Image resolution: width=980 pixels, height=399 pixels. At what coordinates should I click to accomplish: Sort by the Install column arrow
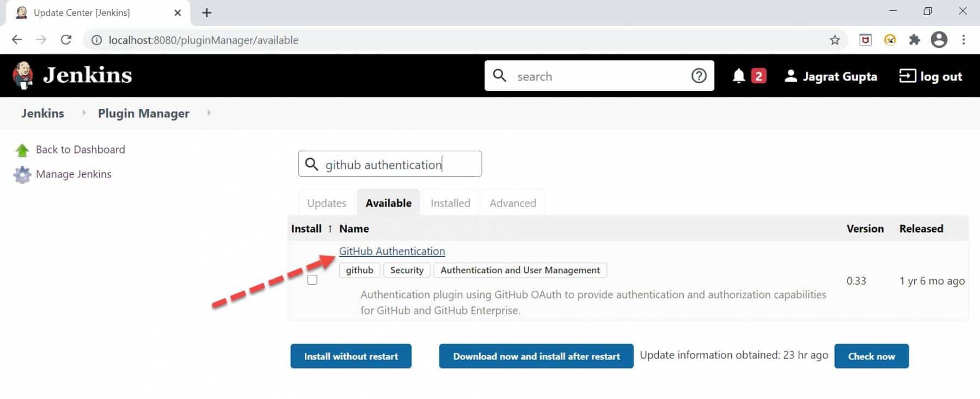[330, 229]
